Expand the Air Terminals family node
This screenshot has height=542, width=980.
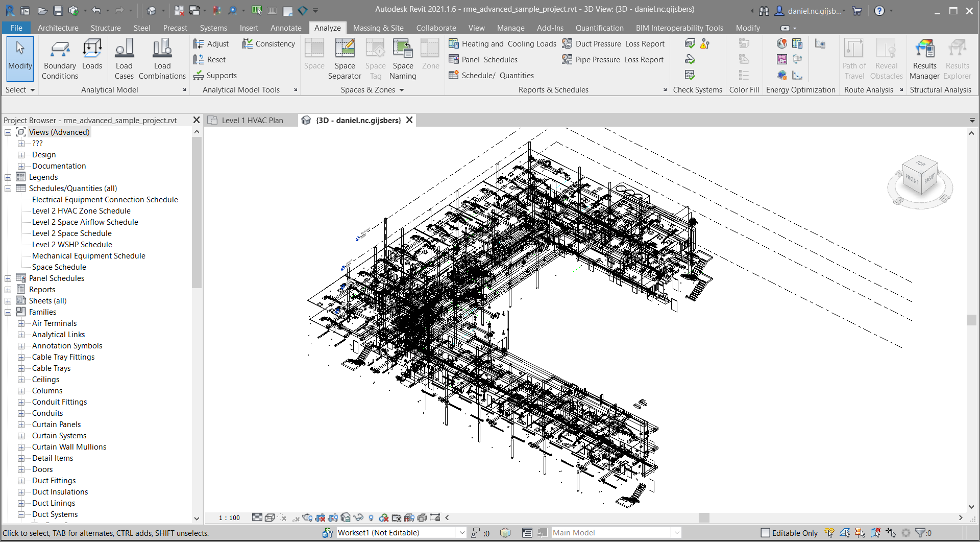21,323
